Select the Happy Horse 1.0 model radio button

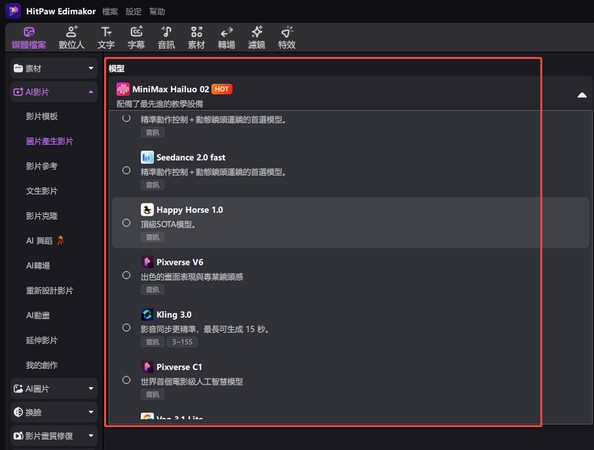click(x=127, y=223)
